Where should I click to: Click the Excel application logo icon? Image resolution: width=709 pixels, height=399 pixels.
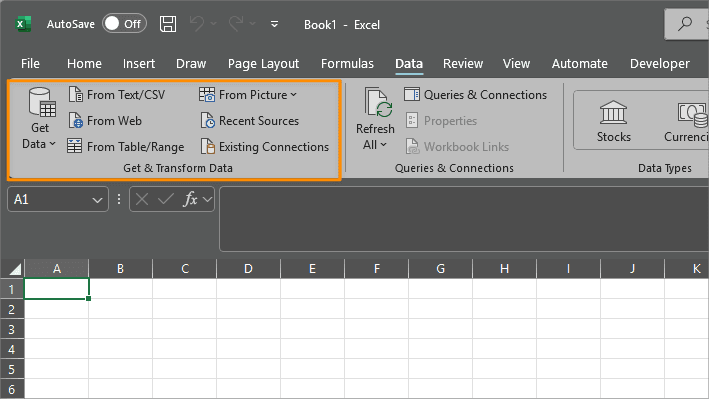pos(23,24)
